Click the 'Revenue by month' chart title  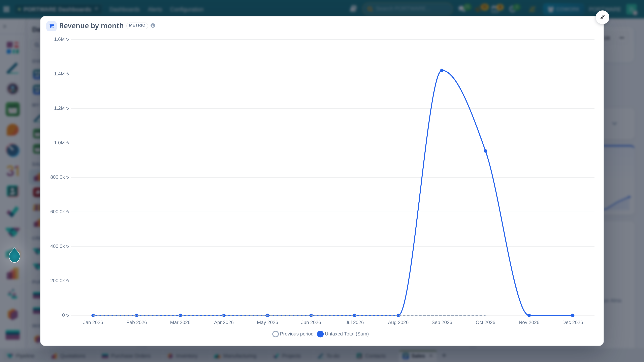pyautogui.click(x=91, y=26)
